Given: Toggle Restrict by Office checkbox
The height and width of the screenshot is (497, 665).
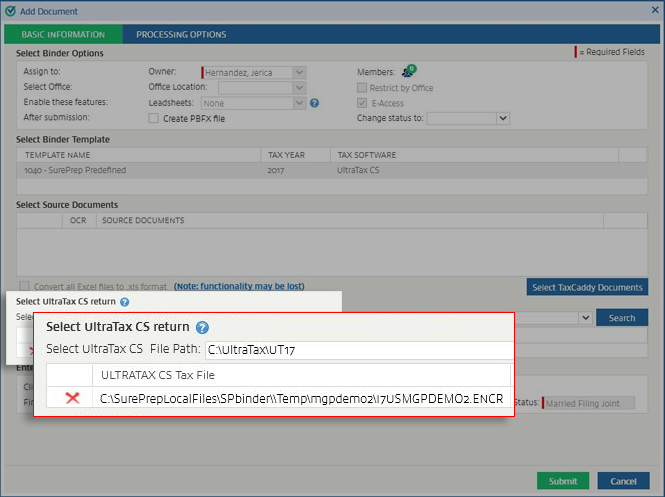Looking at the screenshot, I should pyautogui.click(x=363, y=88).
